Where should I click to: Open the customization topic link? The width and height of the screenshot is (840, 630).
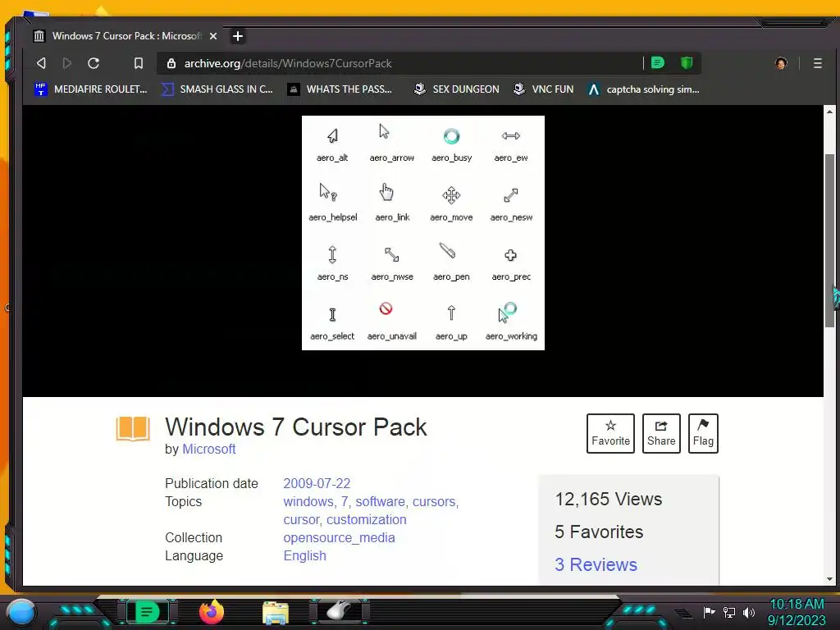[367, 519]
